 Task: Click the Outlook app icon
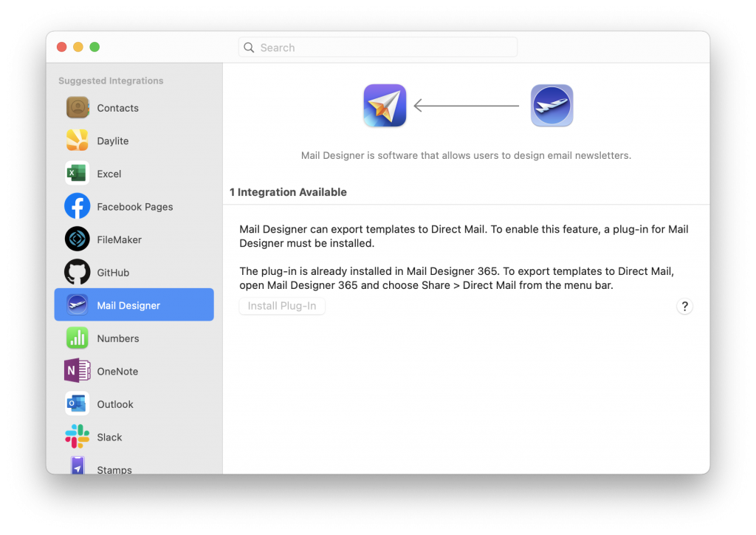coord(77,403)
